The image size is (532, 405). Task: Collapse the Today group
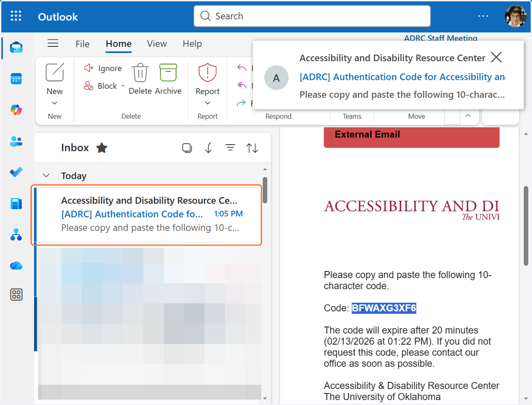point(47,176)
